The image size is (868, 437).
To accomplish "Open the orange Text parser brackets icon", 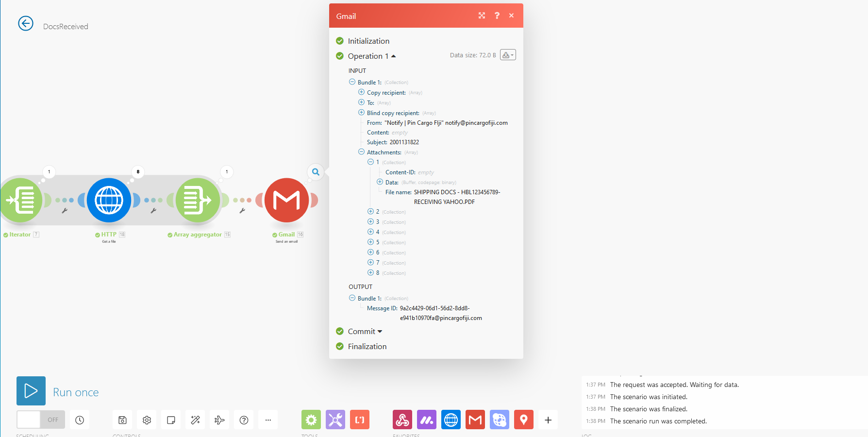I will [x=360, y=420].
